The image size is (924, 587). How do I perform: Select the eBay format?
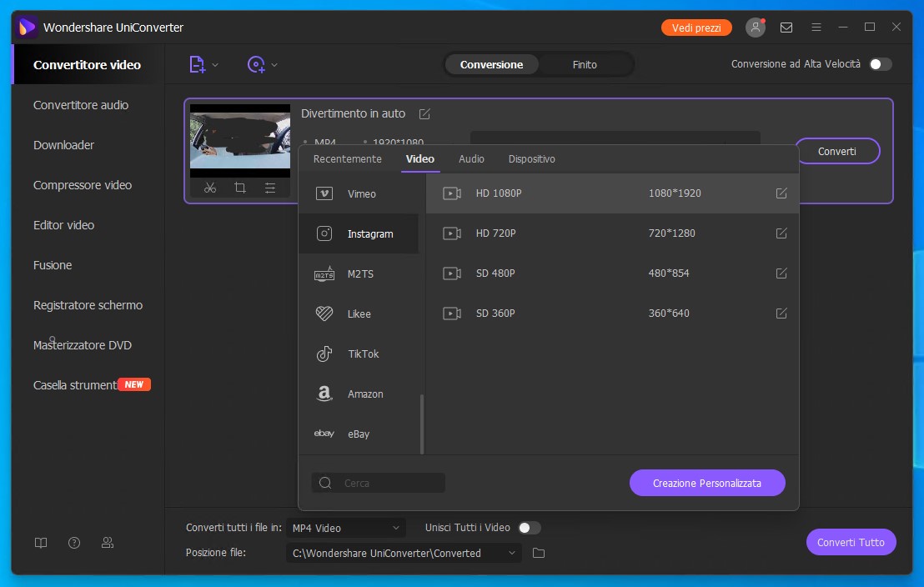tap(359, 434)
